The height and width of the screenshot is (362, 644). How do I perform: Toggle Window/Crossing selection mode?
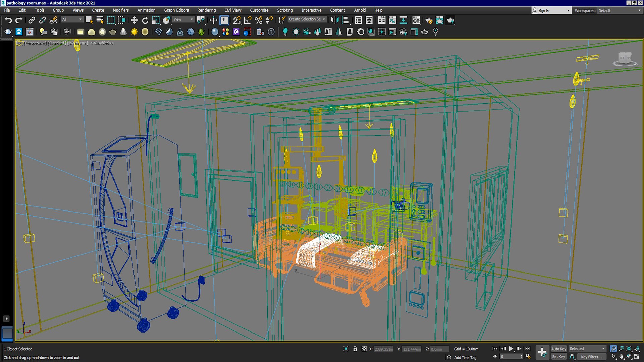tap(121, 20)
